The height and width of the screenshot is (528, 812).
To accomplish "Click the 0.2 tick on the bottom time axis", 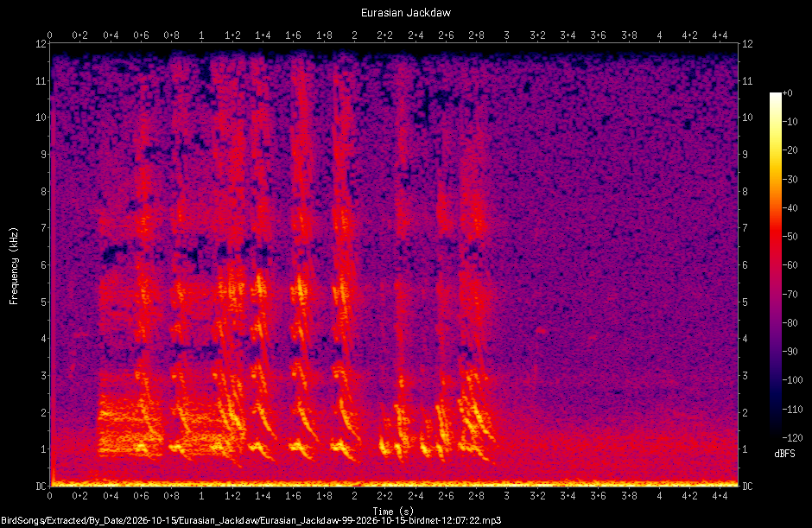I will tap(79, 496).
